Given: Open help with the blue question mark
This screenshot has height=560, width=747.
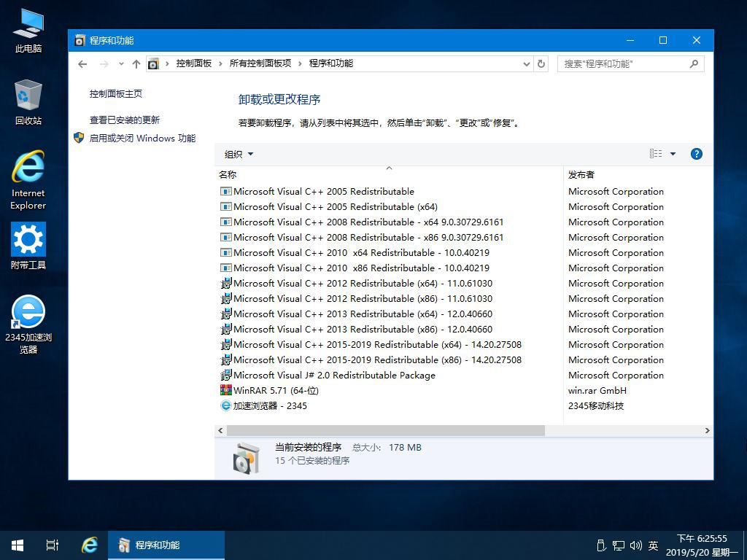Looking at the screenshot, I should (x=696, y=154).
